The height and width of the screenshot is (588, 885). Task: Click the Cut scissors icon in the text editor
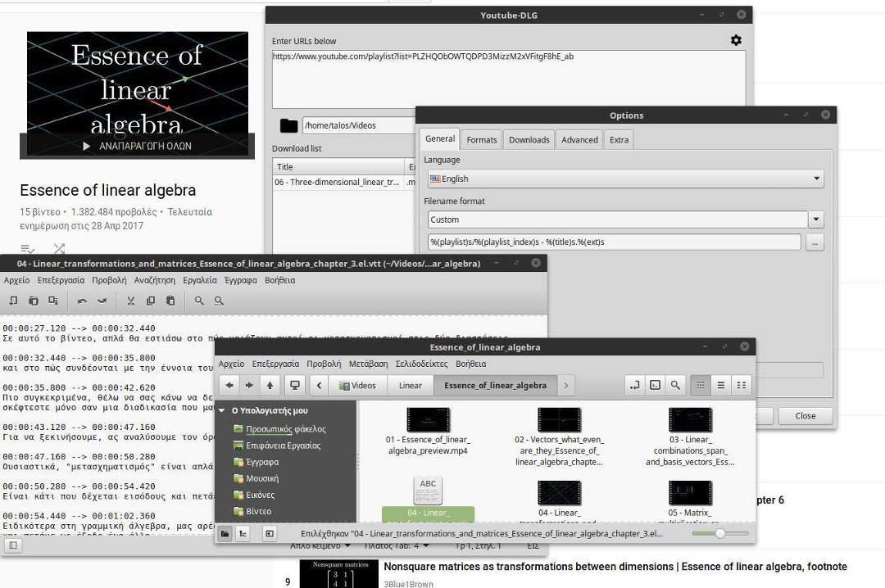(x=130, y=301)
